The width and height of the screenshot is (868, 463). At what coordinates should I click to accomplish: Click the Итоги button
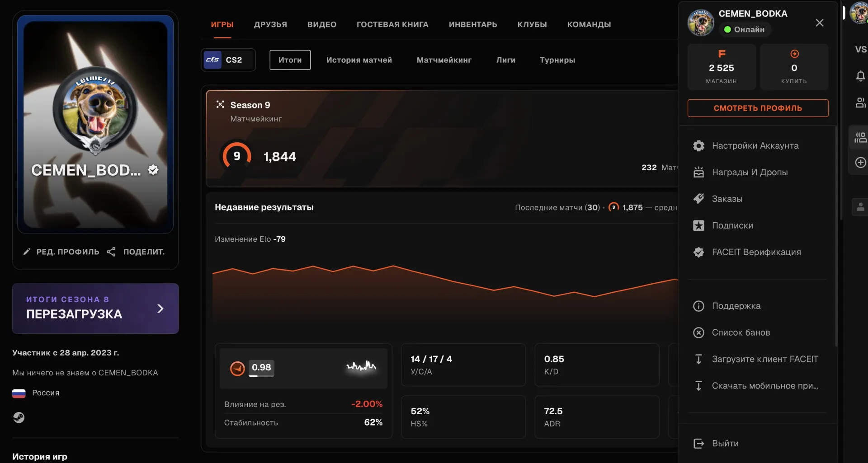pos(290,60)
